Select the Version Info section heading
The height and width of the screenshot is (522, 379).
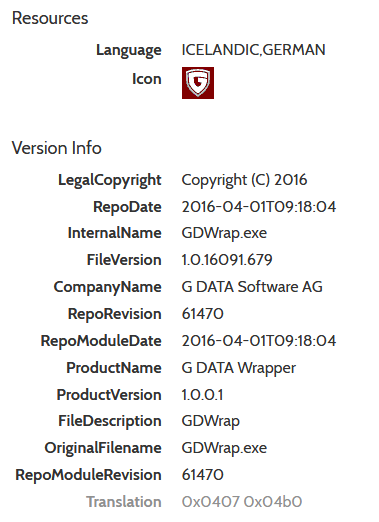pyautogui.click(x=57, y=148)
